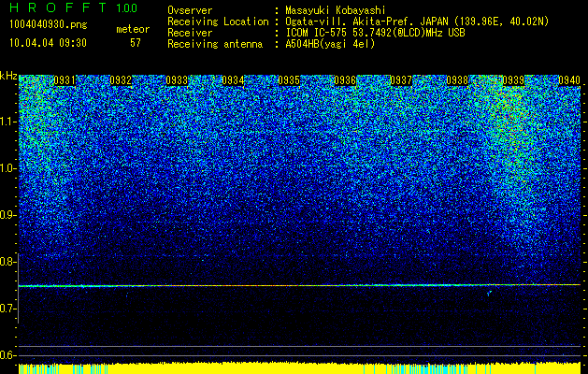
Task: Click the 1.1 kHz axis label
Action: point(7,122)
